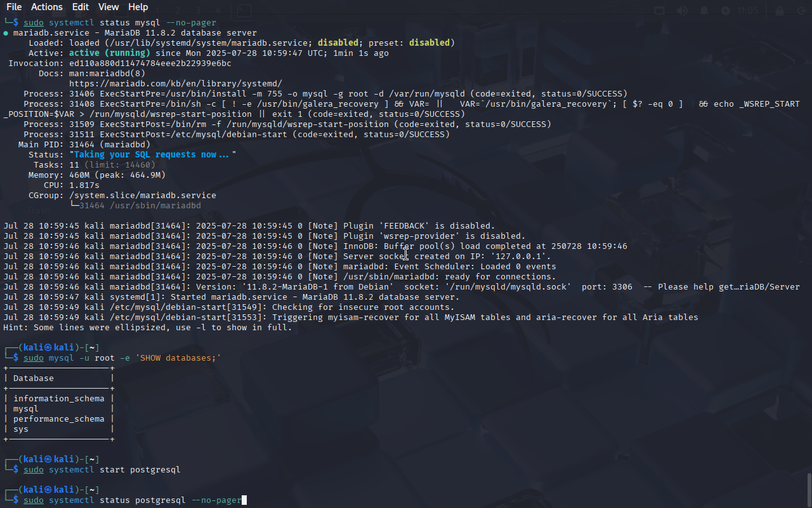
Task: Open the Actions menu
Action: 47,7
